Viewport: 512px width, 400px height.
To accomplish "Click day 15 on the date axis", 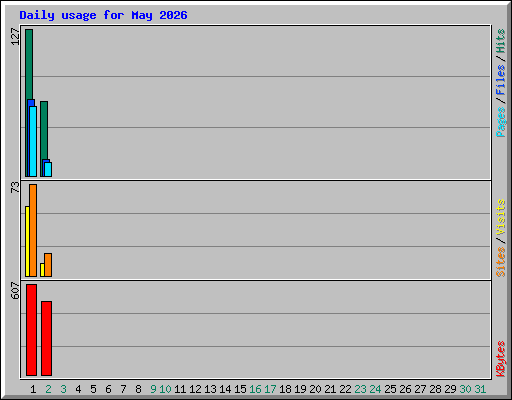I will click(x=240, y=389).
